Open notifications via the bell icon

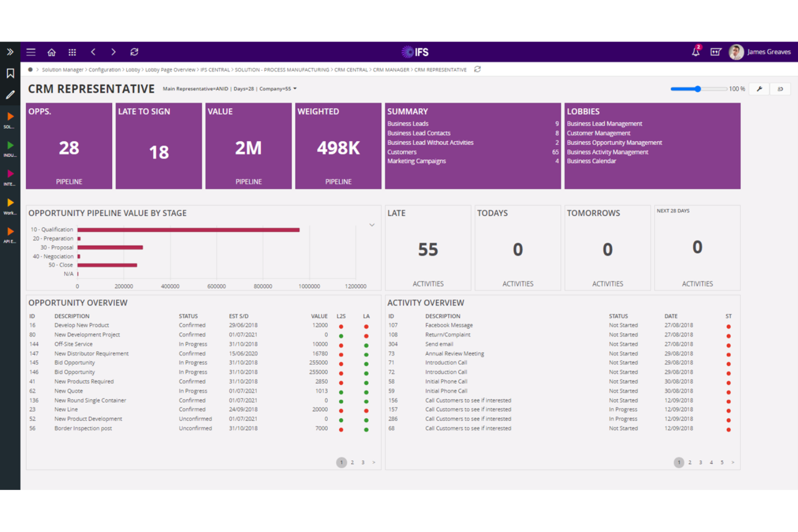(696, 52)
